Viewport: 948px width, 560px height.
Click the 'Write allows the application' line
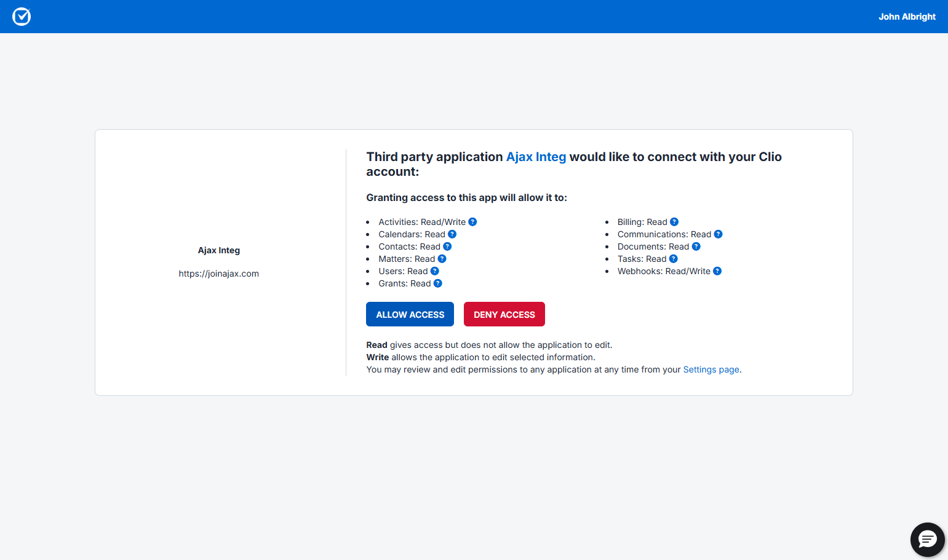click(x=480, y=357)
